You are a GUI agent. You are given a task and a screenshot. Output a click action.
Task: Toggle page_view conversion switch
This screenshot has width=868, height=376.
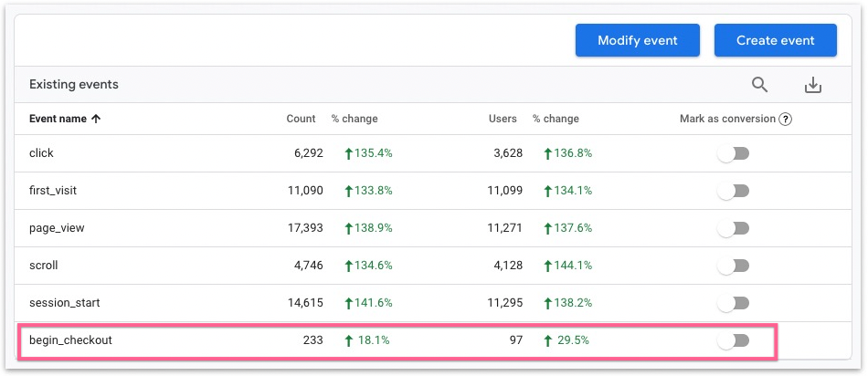click(733, 228)
